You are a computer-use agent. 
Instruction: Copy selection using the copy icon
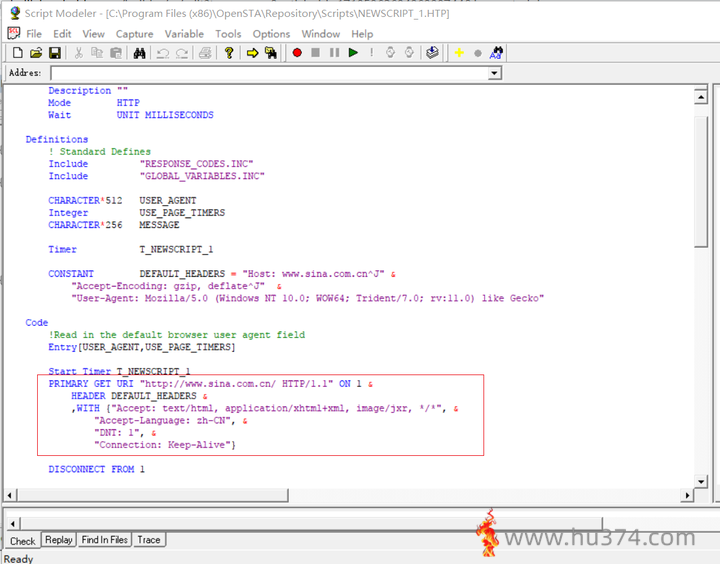(97, 53)
